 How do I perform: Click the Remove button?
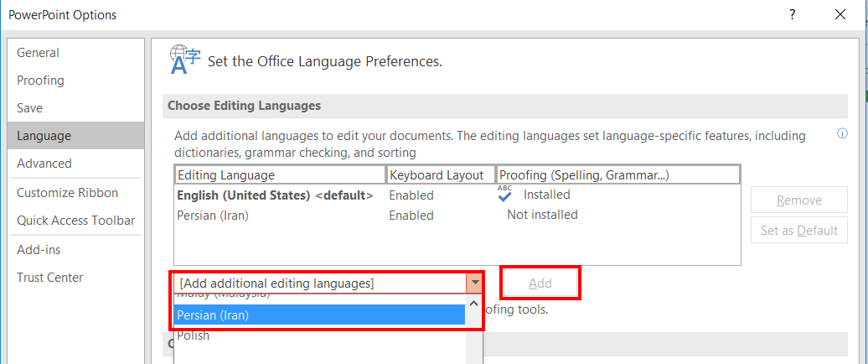[798, 200]
